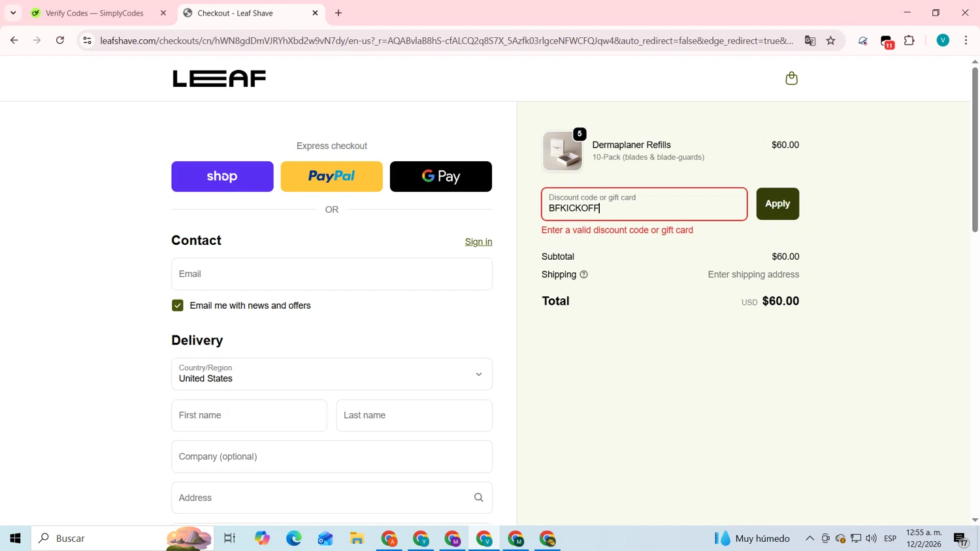Reload the checkout page
This screenshot has height=551, width=980.
[60, 40]
